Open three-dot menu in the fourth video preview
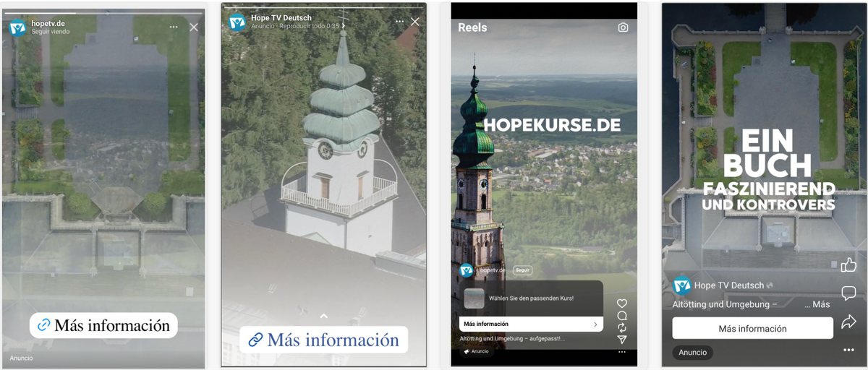The image size is (868, 370). point(848,350)
